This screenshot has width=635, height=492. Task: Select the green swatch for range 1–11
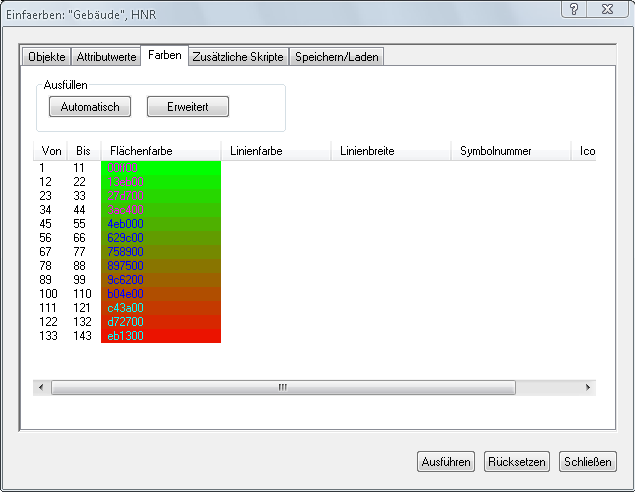click(x=161, y=168)
